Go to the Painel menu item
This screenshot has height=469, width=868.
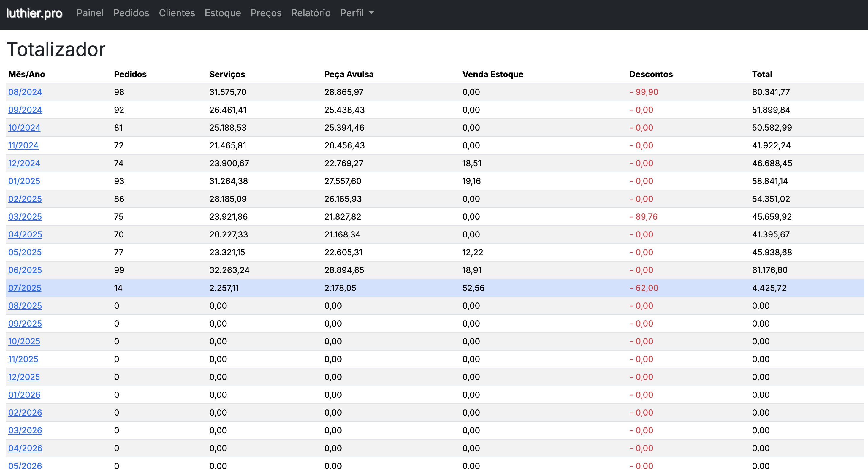pyautogui.click(x=90, y=13)
